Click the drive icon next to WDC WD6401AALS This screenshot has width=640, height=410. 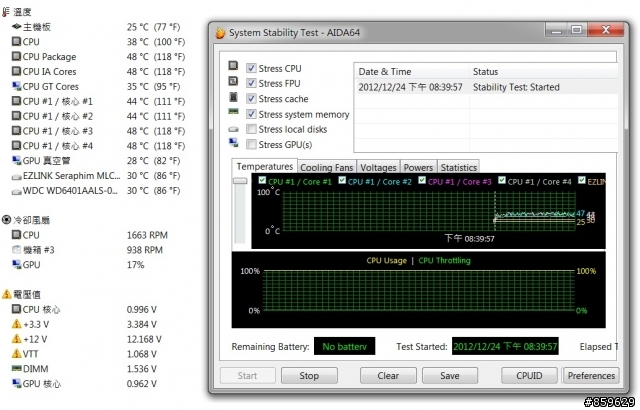[16, 191]
